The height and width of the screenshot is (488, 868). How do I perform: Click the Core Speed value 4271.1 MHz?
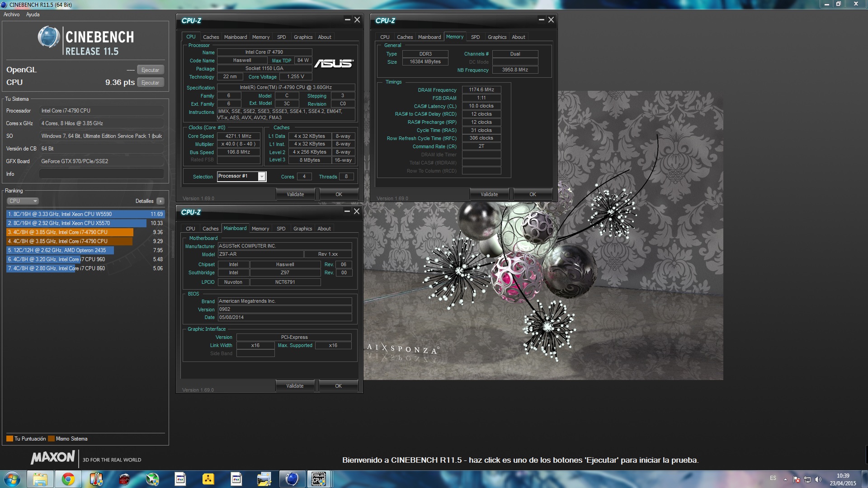tap(239, 136)
